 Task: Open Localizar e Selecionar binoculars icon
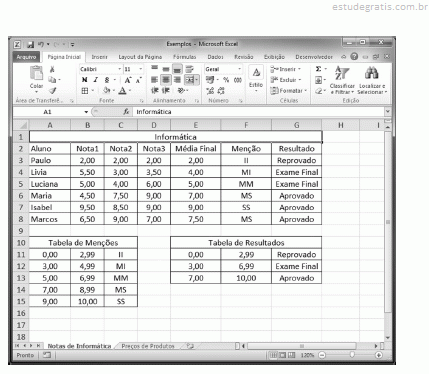(371, 73)
